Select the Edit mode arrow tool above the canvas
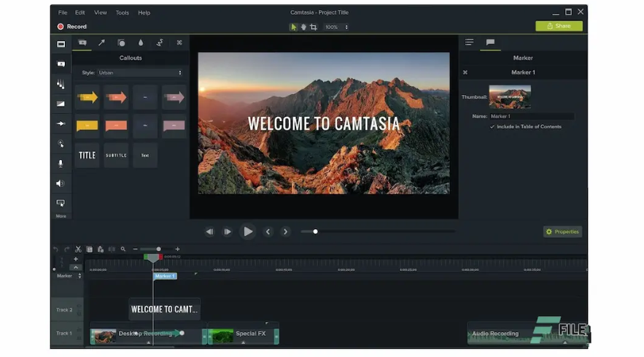Viewport: 644px width, 357px height. coord(293,27)
